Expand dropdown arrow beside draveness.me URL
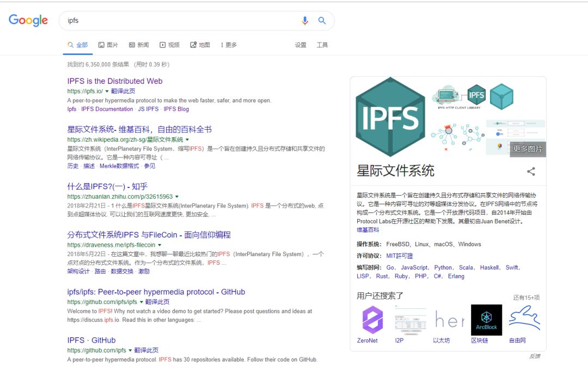The width and height of the screenshot is (588, 371). [x=160, y=245]
